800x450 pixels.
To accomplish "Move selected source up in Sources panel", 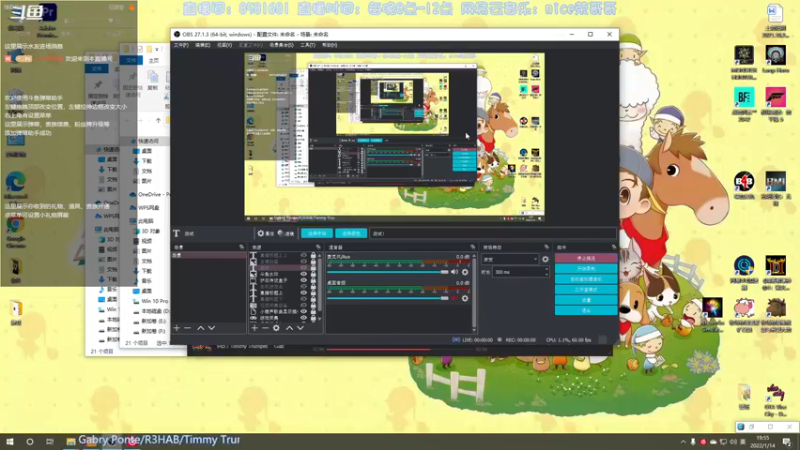I will click(x=289, y=328).
